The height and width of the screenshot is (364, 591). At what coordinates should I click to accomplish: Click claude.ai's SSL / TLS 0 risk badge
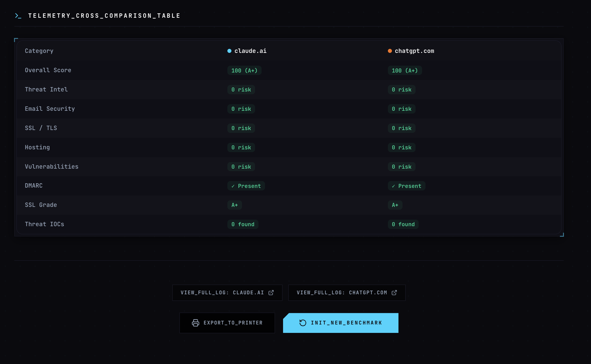(x=241, y=128)
